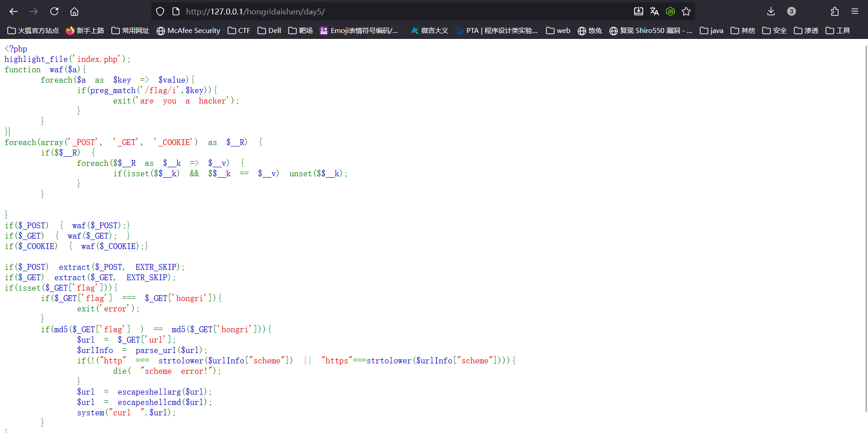Open the web bookmarks folder
Image resolution: width=868 pixels, height=433 pixels.
coord(558,30)
